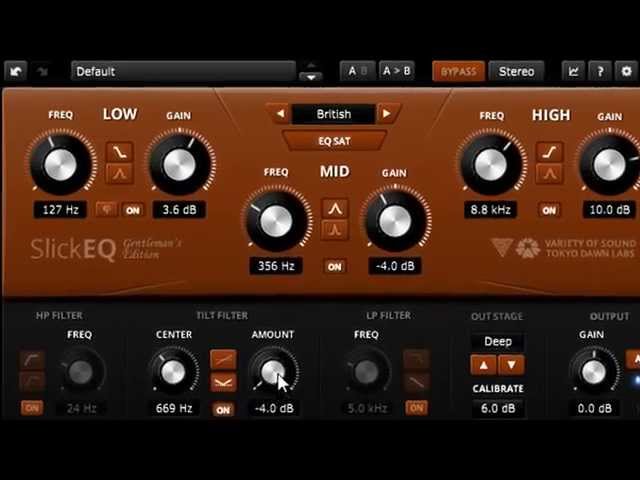Image resolution: width=640 pixels, height=480 pixels.
Task: Open the Default preset field
Action: 183,71
